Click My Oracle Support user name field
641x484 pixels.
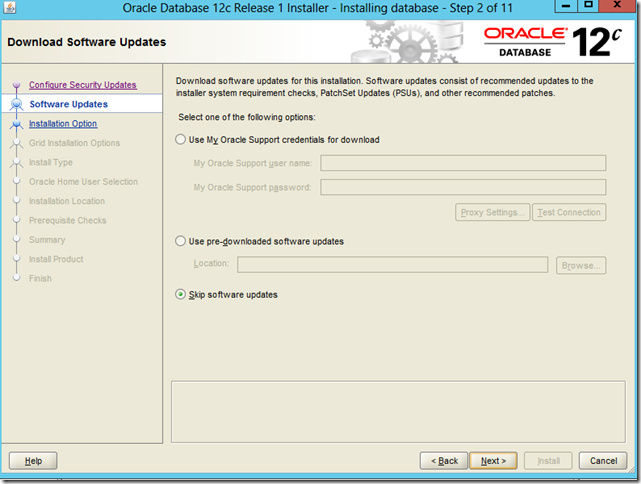[x=463, y=163]
